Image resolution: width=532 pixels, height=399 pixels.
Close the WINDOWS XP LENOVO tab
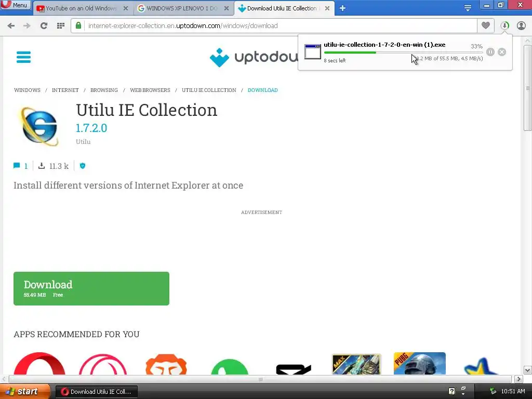227,8
